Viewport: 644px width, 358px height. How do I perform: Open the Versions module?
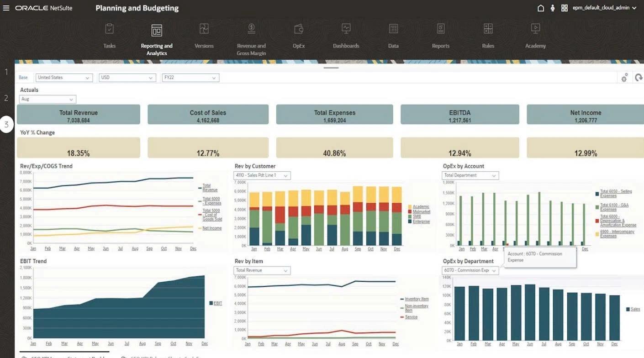click(x=204, y=34)
